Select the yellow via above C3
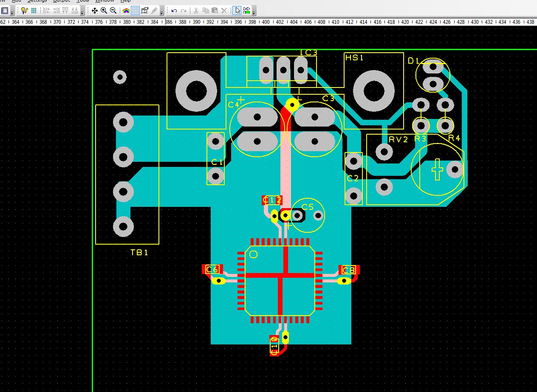This screenshot has height=392, width=537. 292,104
